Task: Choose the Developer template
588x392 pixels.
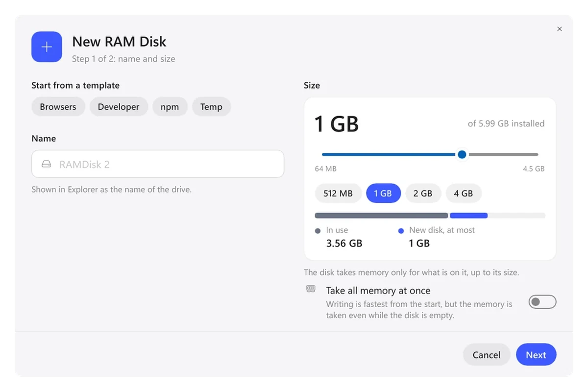Action: pyautogui.click(x=119, y=107)
